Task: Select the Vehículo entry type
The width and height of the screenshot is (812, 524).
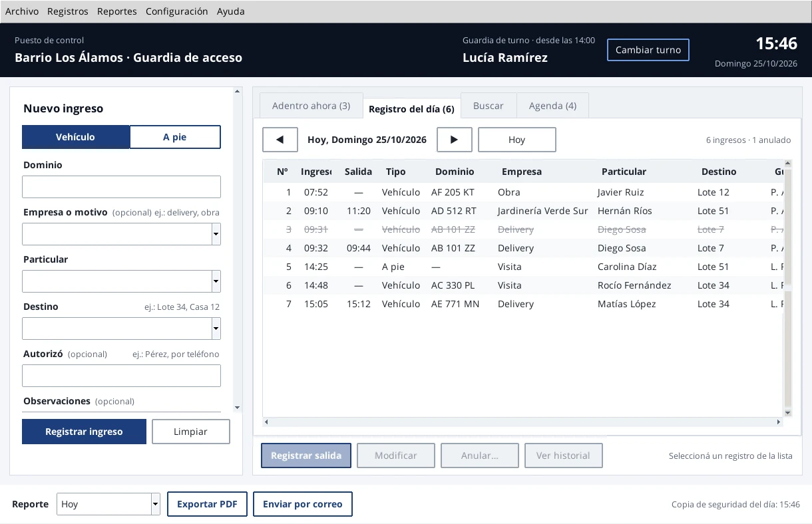Action: (x=75, y=137)
